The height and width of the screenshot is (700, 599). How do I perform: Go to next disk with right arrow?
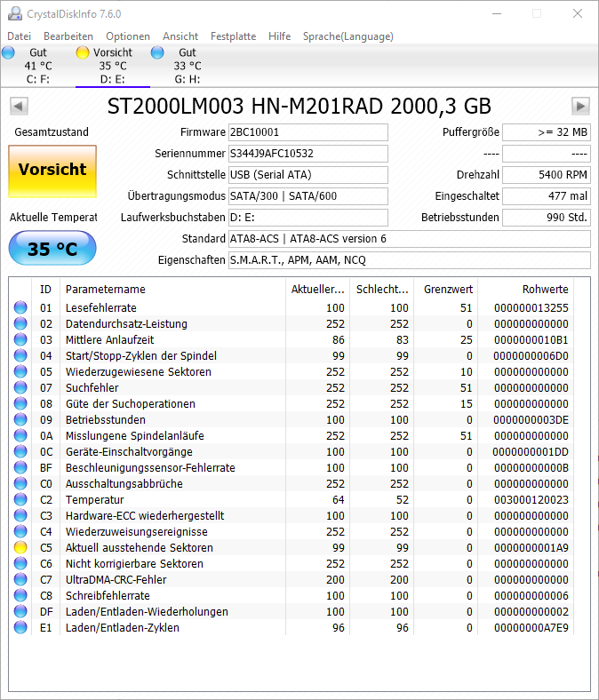coord(580,107)
